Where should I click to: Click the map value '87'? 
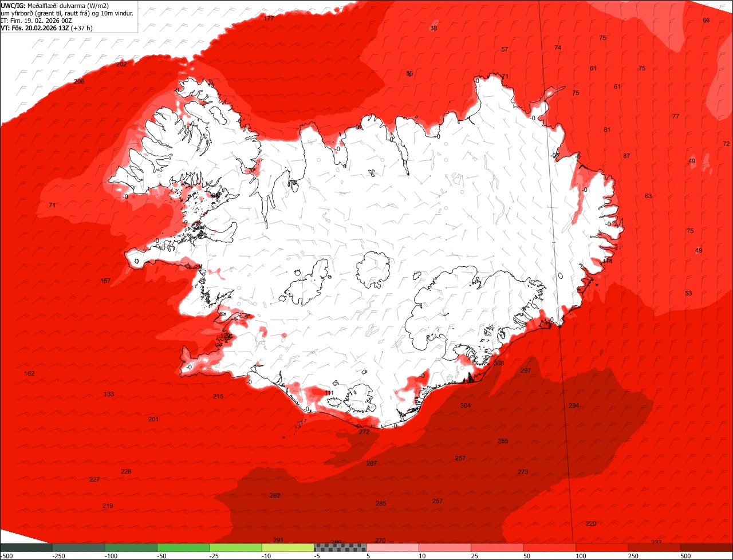coord(626,156)
